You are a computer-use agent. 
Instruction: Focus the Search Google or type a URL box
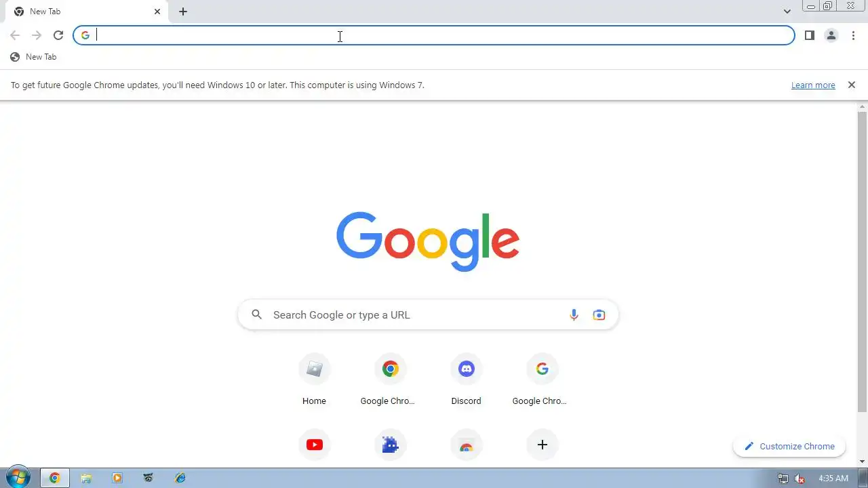tap(428, 314)
